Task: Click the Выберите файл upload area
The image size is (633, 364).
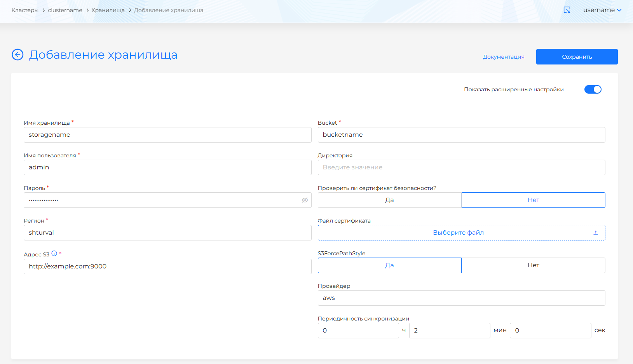Action: tap(458, 233)
